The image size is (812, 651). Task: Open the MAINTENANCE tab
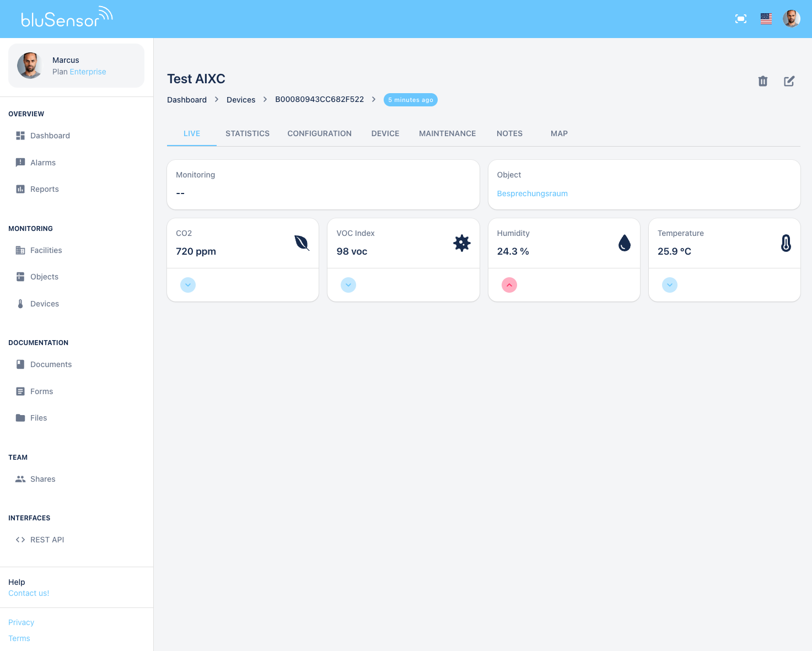pos(447,133)
